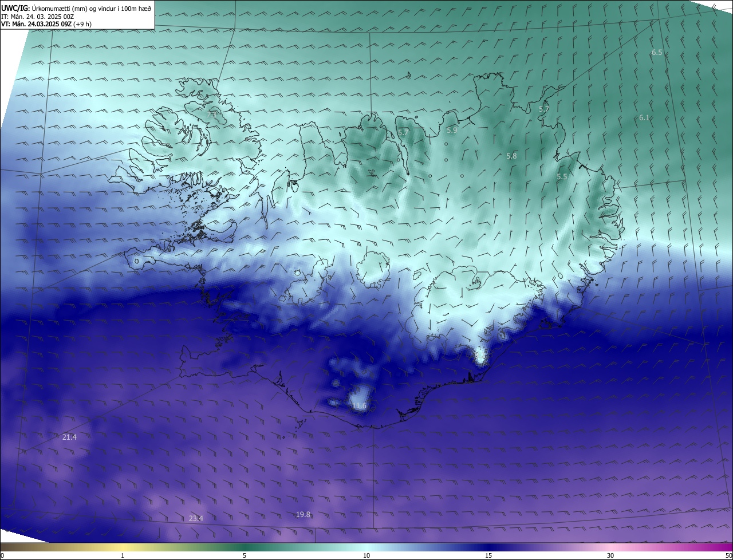The height and width of the screenshot is (560, 733).
Task: Pick the 5.9 value on the map
Action: pos(452,131)
